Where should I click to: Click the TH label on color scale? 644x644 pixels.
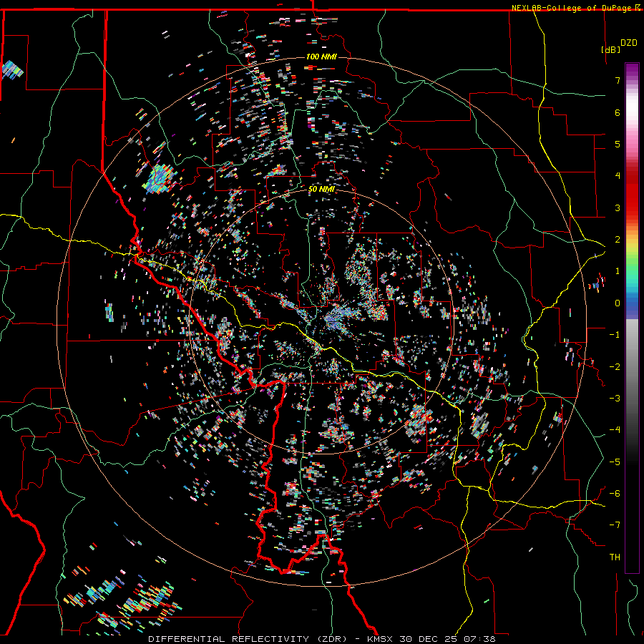coord(615,557)
